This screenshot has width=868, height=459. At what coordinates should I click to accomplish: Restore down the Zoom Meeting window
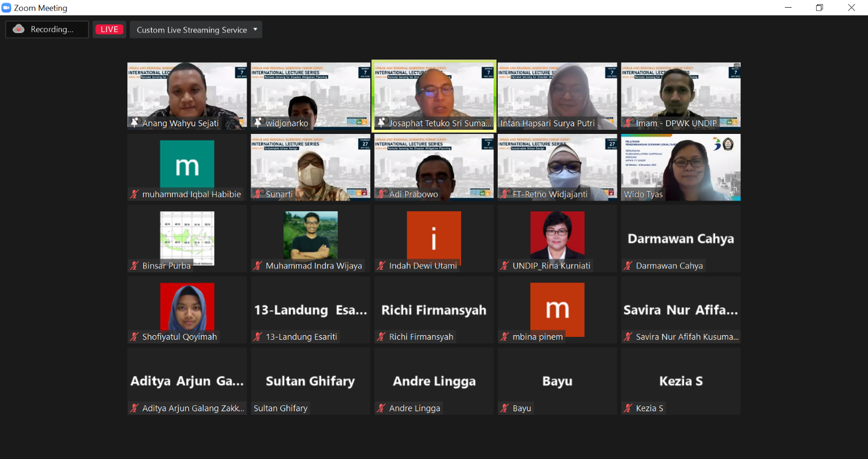819,8
